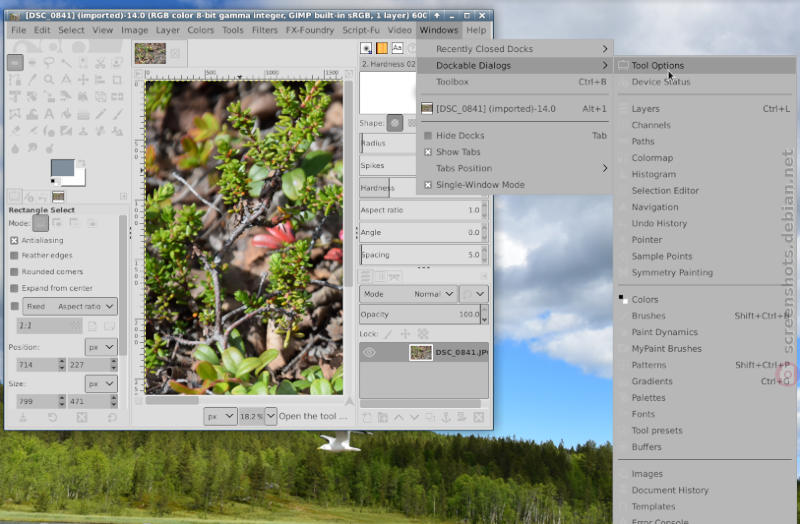The height and width of the screenshot is (524, 800).
Task: Select the Clone stamp tool
Action: 83,131
